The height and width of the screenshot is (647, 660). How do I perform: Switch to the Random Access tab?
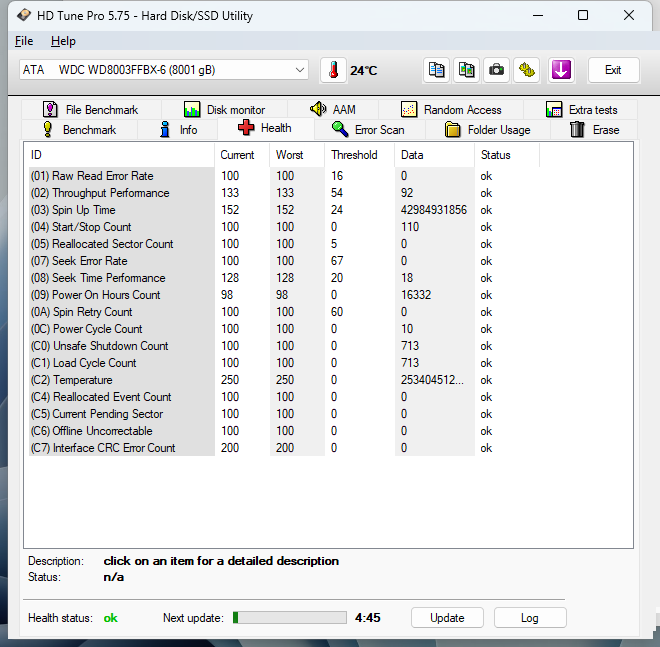point(451,110)
